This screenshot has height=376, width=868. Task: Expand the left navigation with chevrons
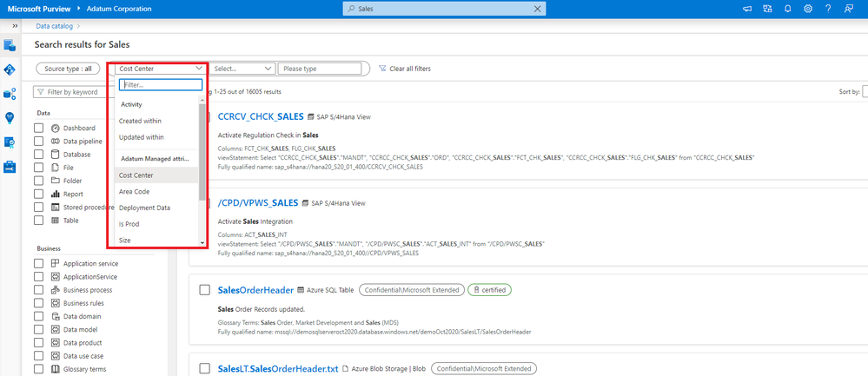point(15,26)
